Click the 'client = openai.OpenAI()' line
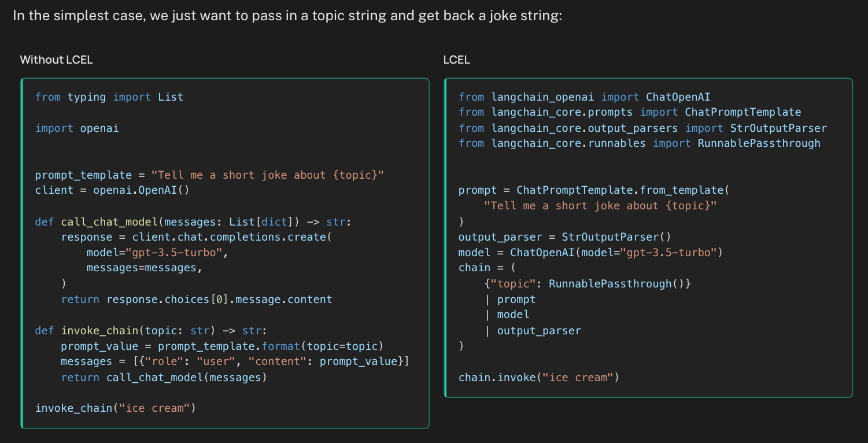 112,190
